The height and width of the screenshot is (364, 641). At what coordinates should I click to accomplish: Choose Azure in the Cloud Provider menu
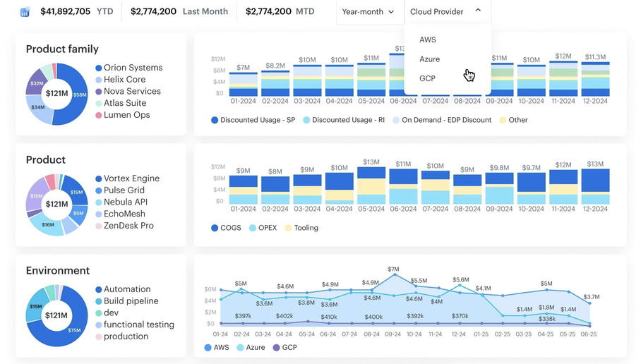pos(429,59)
